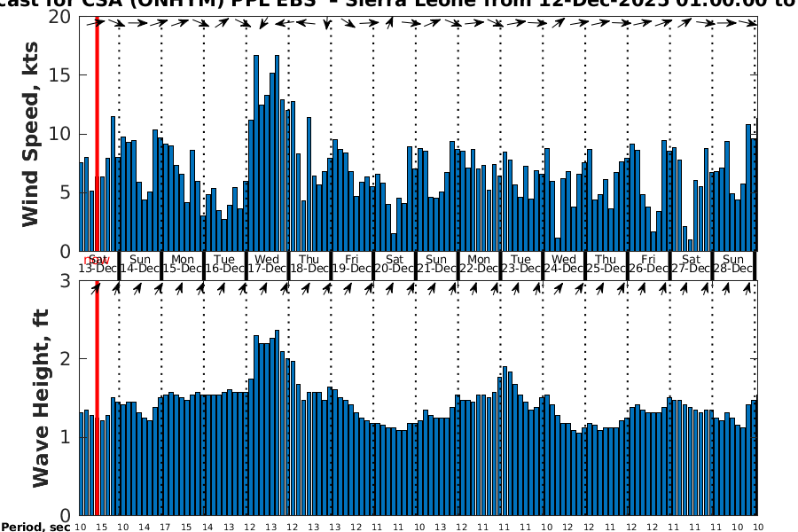
Task: Click the red time marker in wave height chart
Action: (x=97, y=399)
